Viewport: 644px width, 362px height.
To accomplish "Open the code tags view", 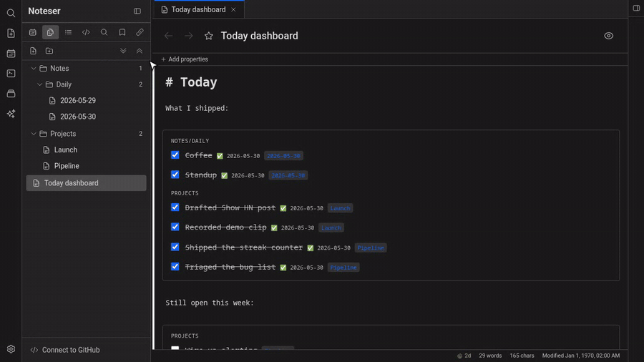I will [x=86, y=32].
